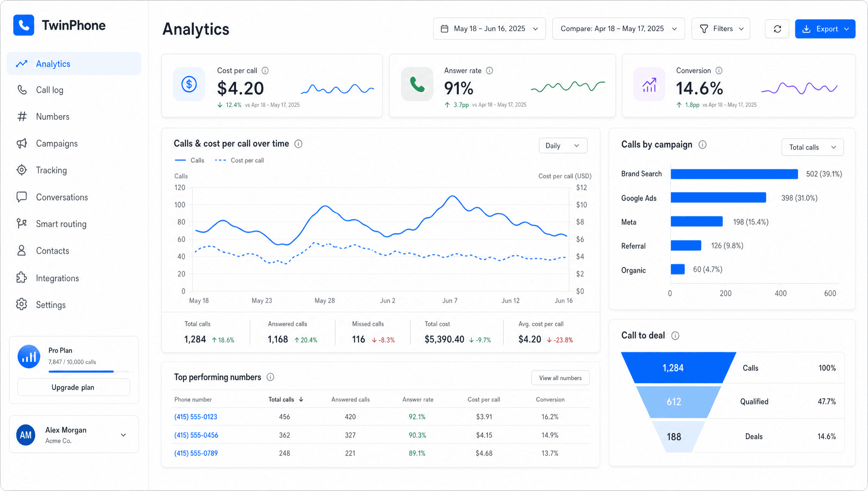Sort by Answer rate column header
868x491 pixels.
click(418, 399)
